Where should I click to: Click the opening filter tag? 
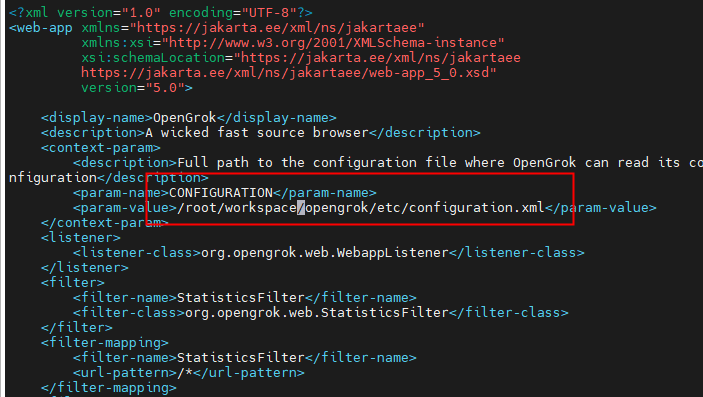tap(73, 283)
